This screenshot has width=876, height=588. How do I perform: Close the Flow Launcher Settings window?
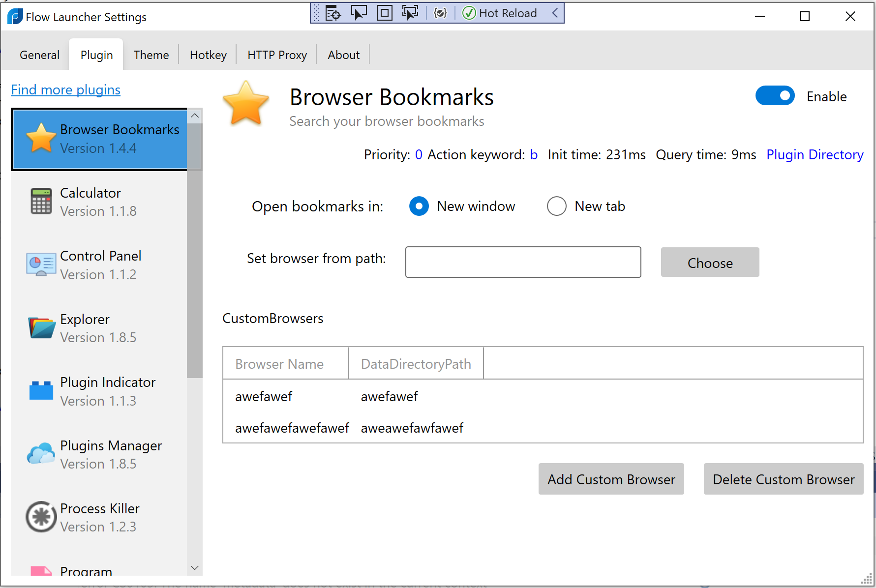click(850, 16)
